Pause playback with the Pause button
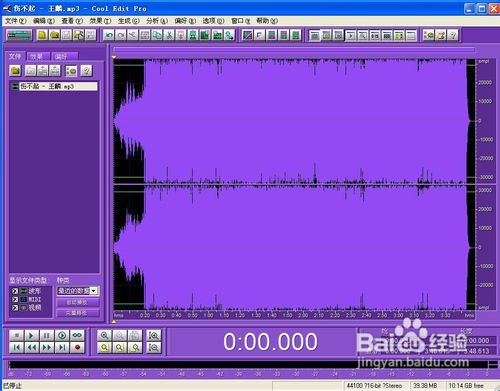Screen dimensions: 500x391 tap(47, 335)
